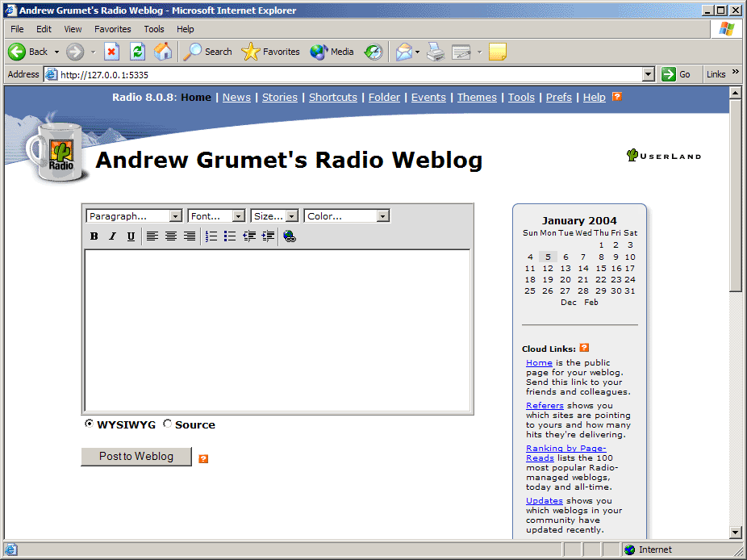This screenshot has width=747, height=560.
Task: Select day 5 in the January calendar
Action: coord(548,257)
